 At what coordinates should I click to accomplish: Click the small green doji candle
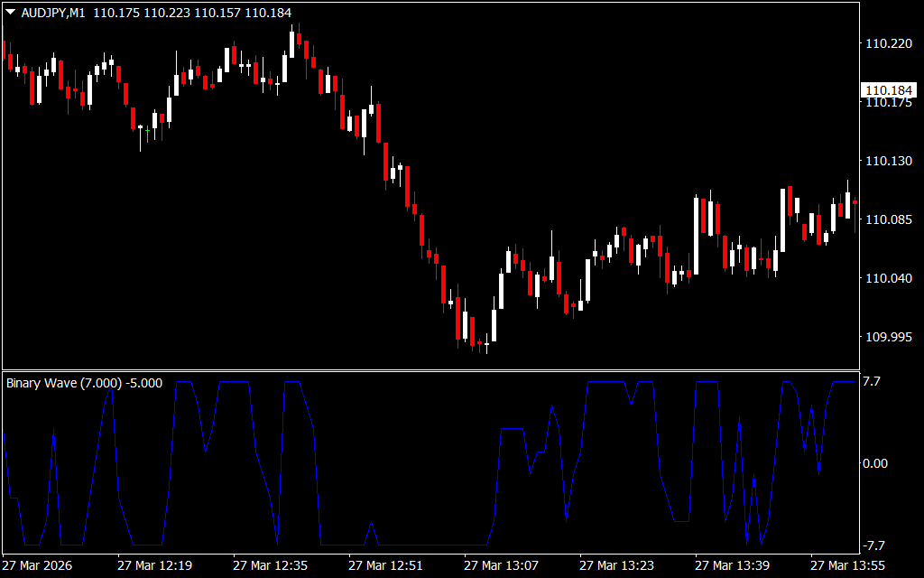tap(147, 131)
